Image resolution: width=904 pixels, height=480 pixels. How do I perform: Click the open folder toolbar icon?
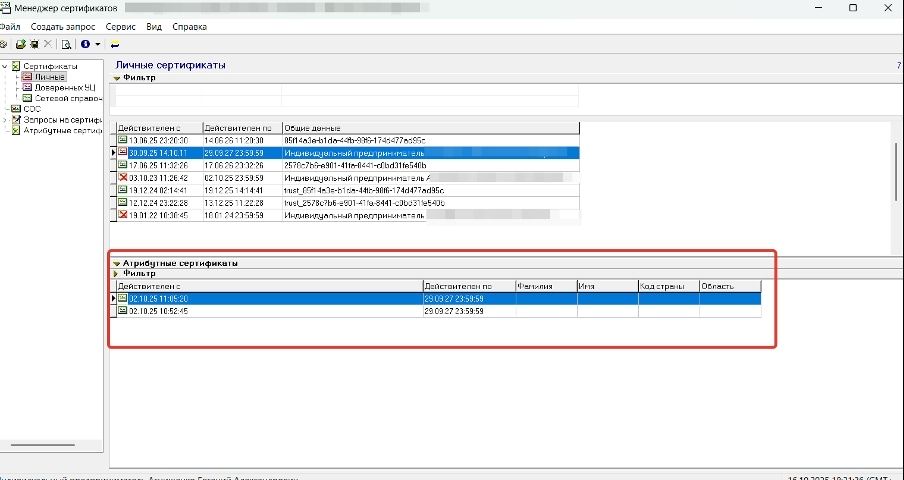19,45
